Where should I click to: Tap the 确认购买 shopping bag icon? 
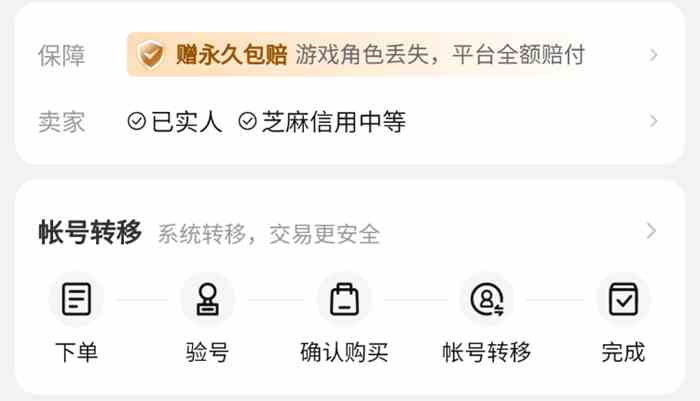(x=344, y=299)
